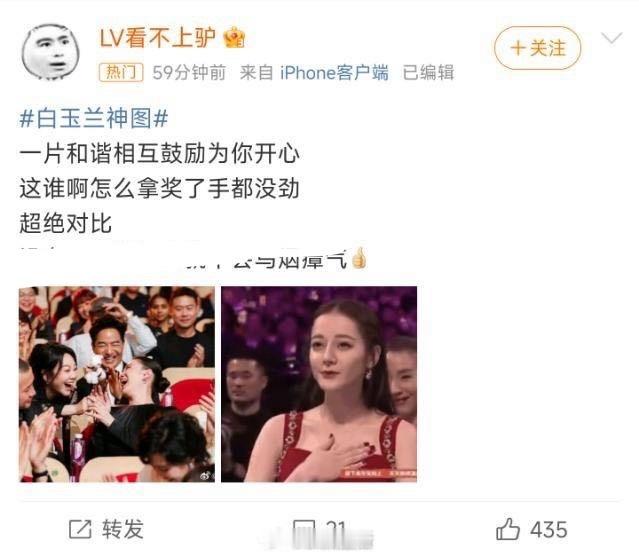
Task: Tap the thumbs-up emoji above photos
Action: pyautogui.click(x=359, y=258)
